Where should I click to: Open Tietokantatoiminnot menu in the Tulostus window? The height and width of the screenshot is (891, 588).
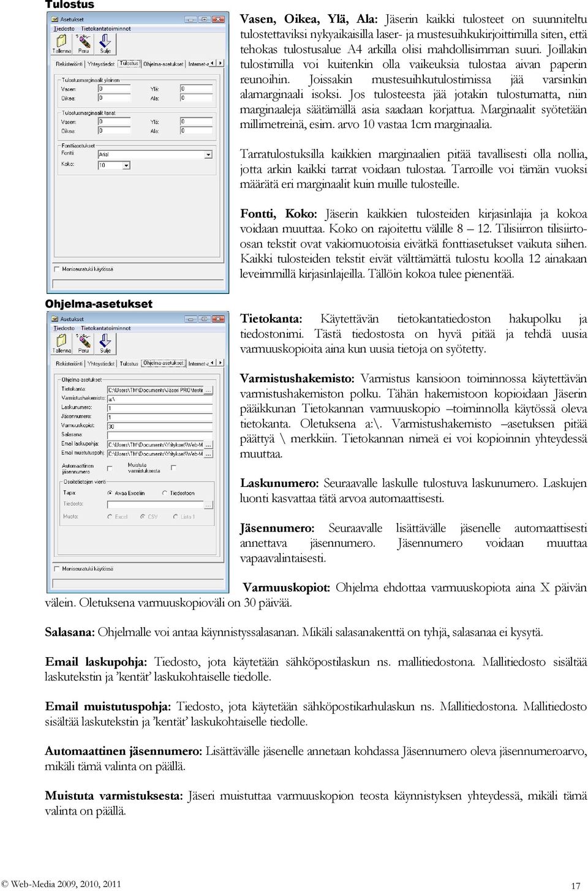click(106, 29)
